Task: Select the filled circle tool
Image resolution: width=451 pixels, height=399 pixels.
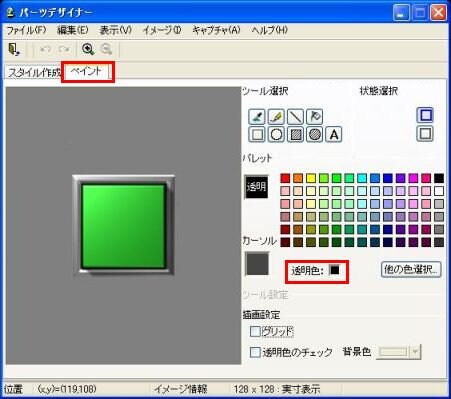Action: (314, 135)
